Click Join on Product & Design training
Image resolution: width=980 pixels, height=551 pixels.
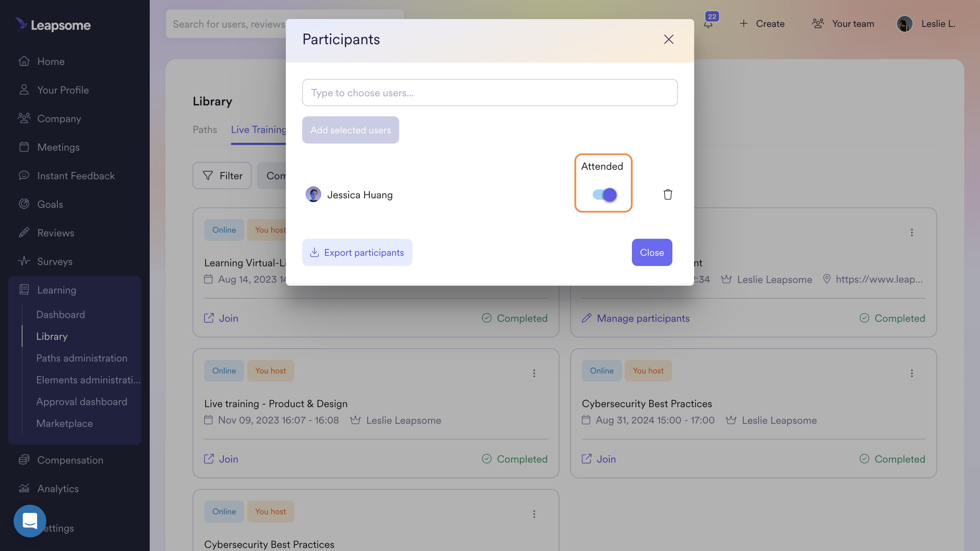point(221,458)
